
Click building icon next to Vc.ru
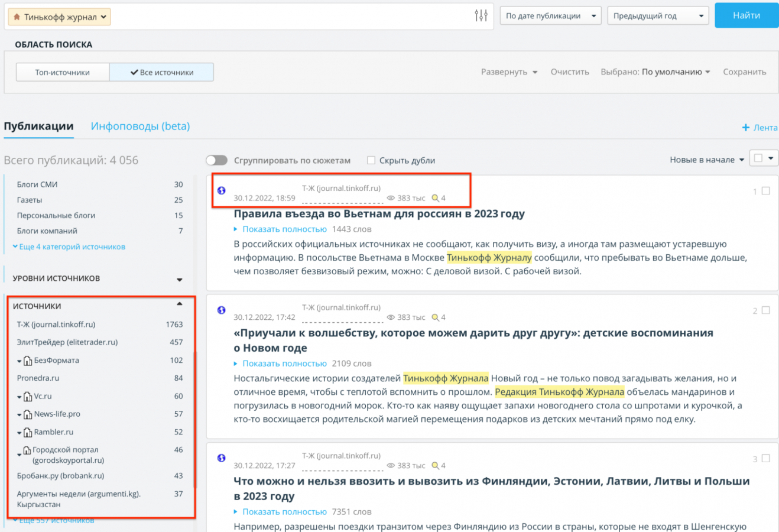tap(28, 397)
